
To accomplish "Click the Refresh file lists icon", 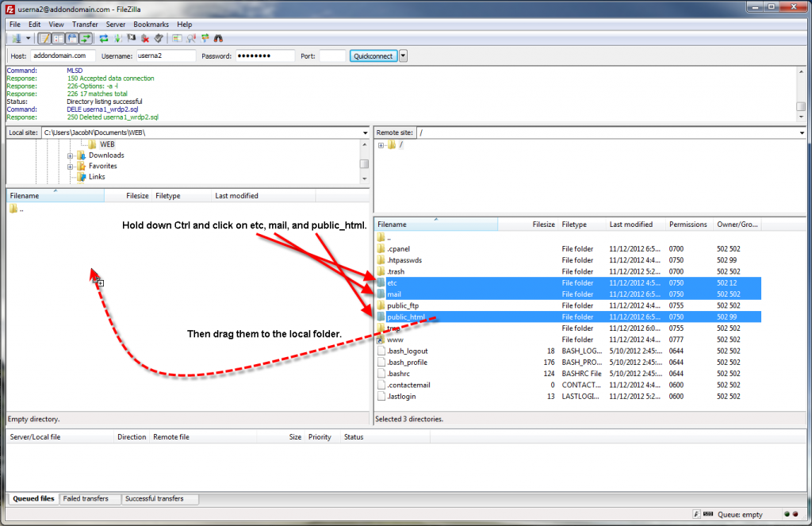I will pos(104,38).
